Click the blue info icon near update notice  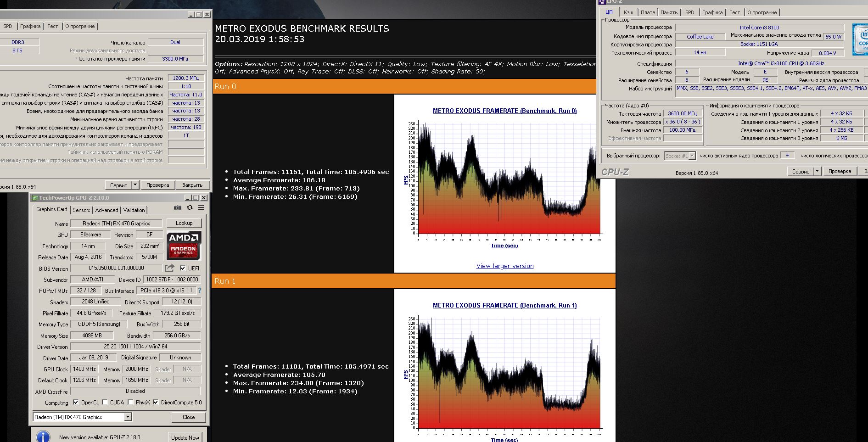[x=43, y=436]
